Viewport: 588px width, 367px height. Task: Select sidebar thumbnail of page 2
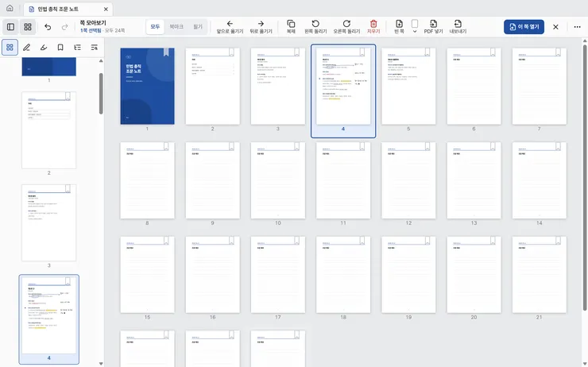(48, 130)
